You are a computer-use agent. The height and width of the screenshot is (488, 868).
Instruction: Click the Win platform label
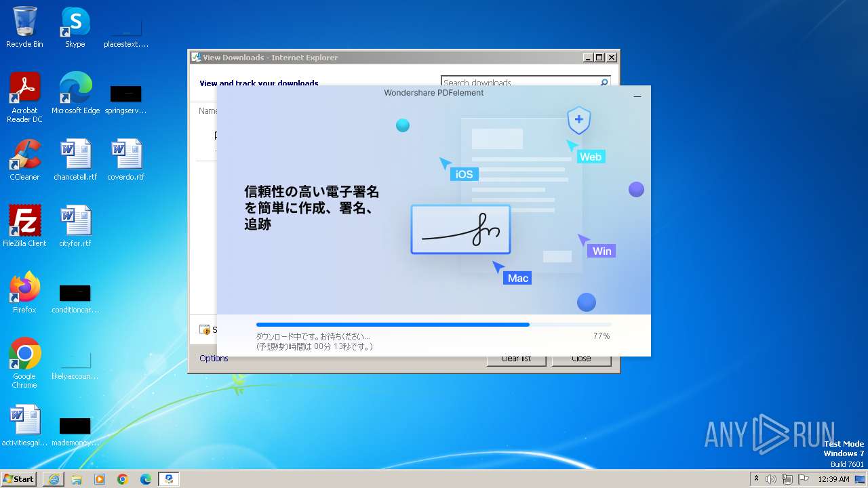click(x=601, y=251)
